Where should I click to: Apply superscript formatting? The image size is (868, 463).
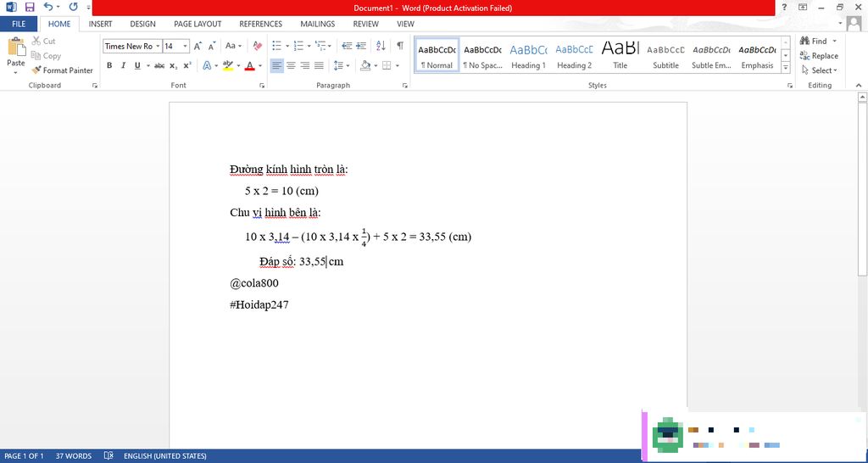(187, 65)
